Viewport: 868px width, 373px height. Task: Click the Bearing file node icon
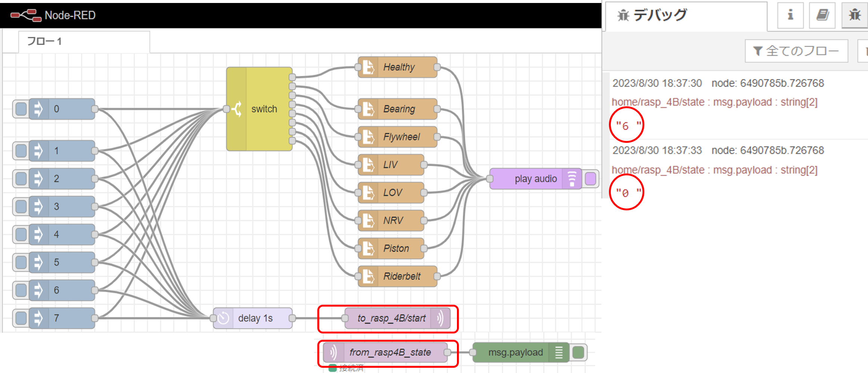[368, 109]
